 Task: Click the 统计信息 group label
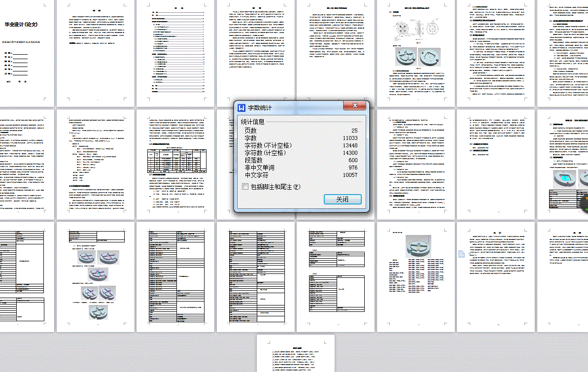(252, 122)
